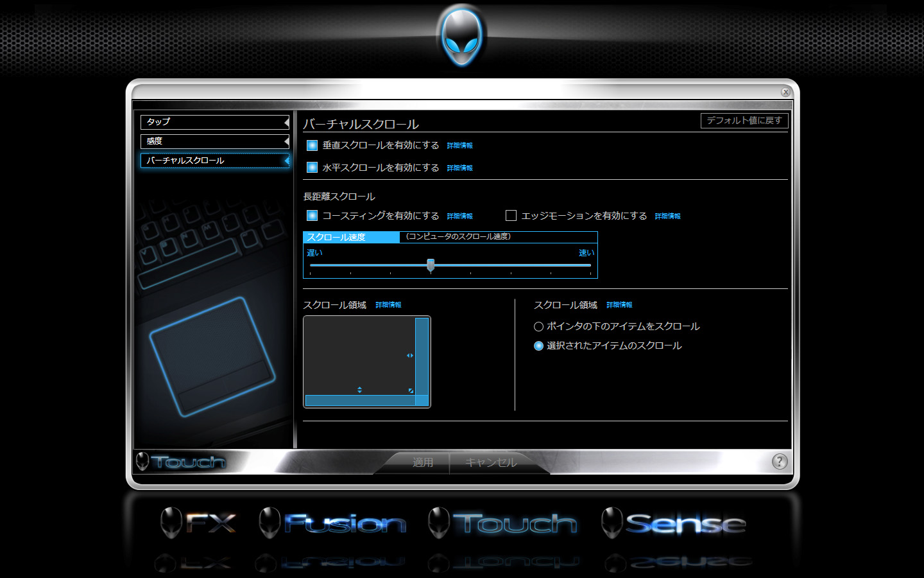Click the キャンセル button
Viewport: 924px width, 578px height.
pos(491,462)
